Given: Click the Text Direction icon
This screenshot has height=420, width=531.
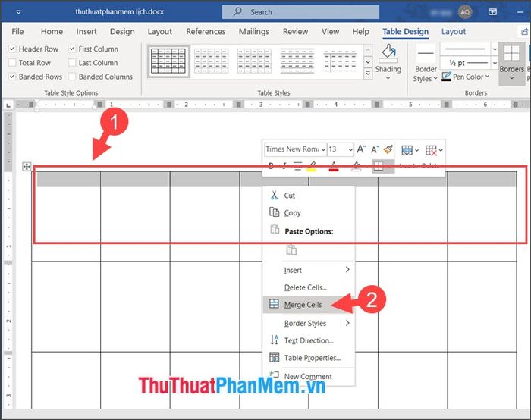Looking at the screenshot, I should [x=275, y=340].
